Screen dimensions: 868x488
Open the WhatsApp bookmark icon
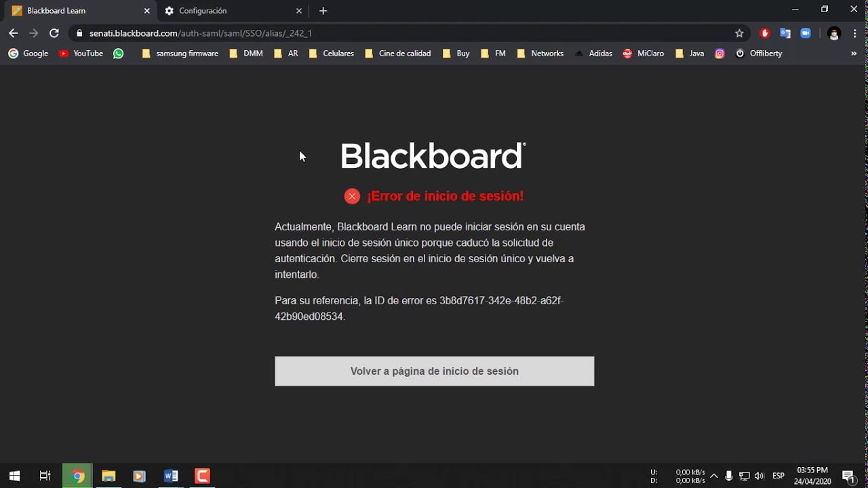(119, 54)
